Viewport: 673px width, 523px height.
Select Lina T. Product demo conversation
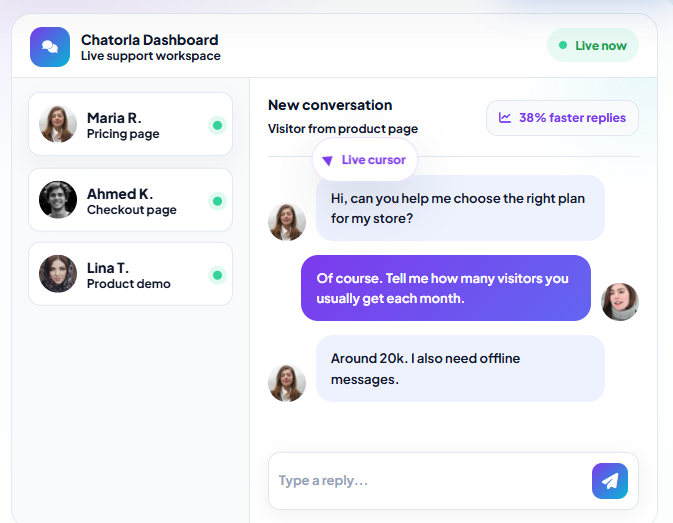(x=130, y=274)
